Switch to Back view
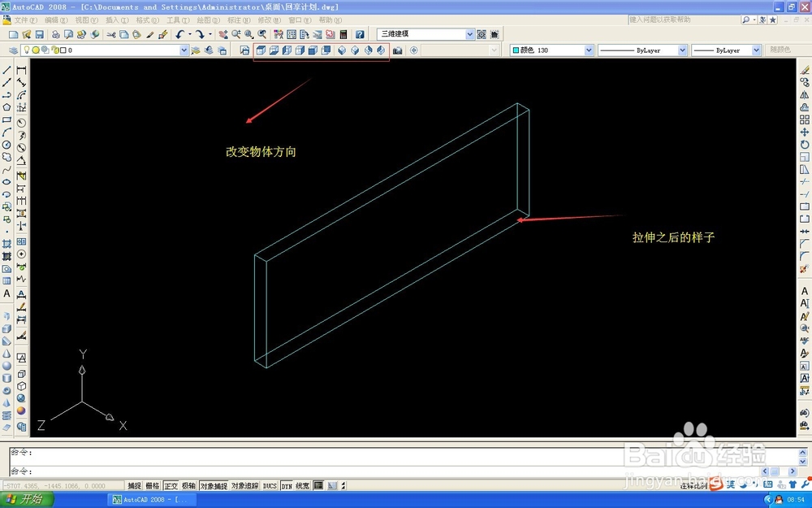812x508 pixels. 326,50
